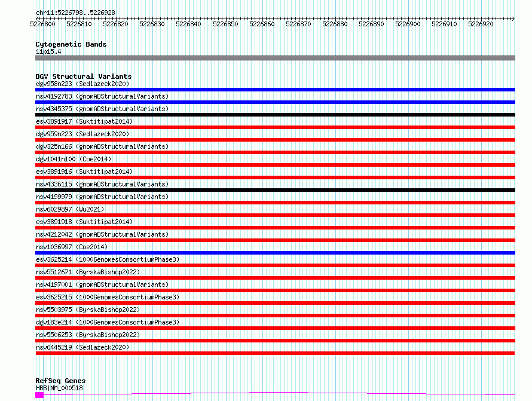Click the nsv4336115 (gnomADStructuralVariants) label
The image size is (532, 401).
102,184
